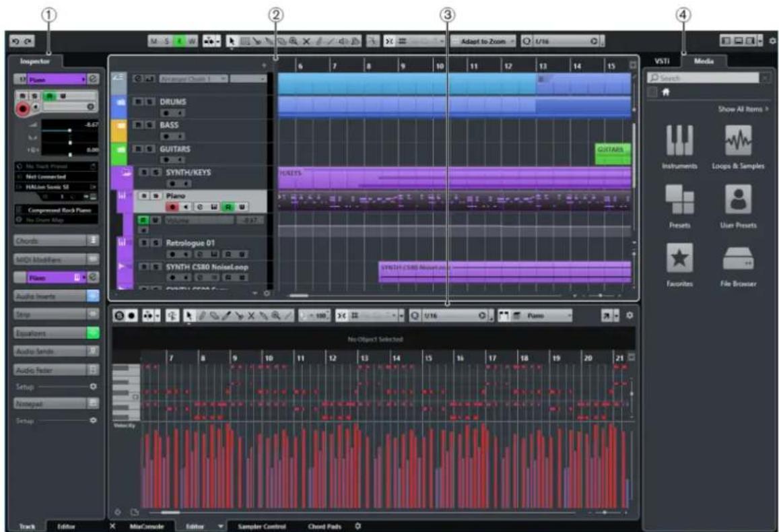779x532 pixels.
Task: Toggle record enable on the Piano track
Action: 172,207
